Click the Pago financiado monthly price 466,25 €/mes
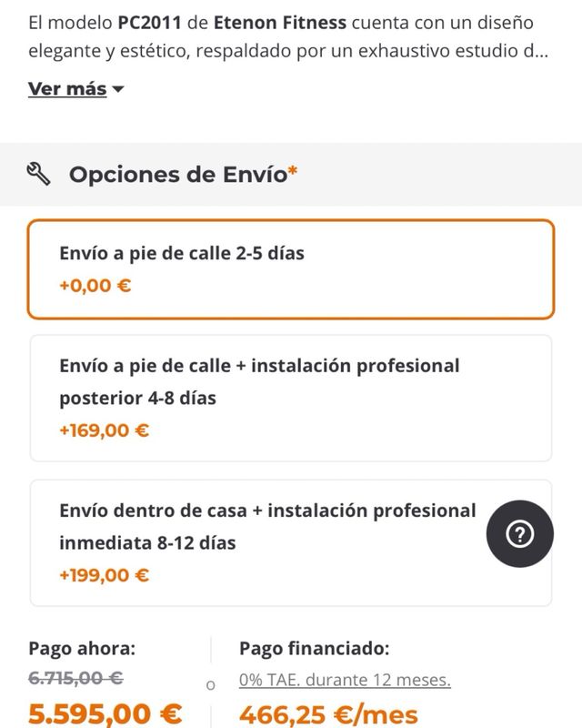This screenshot has height=728, width=582. tap(330, 714)
